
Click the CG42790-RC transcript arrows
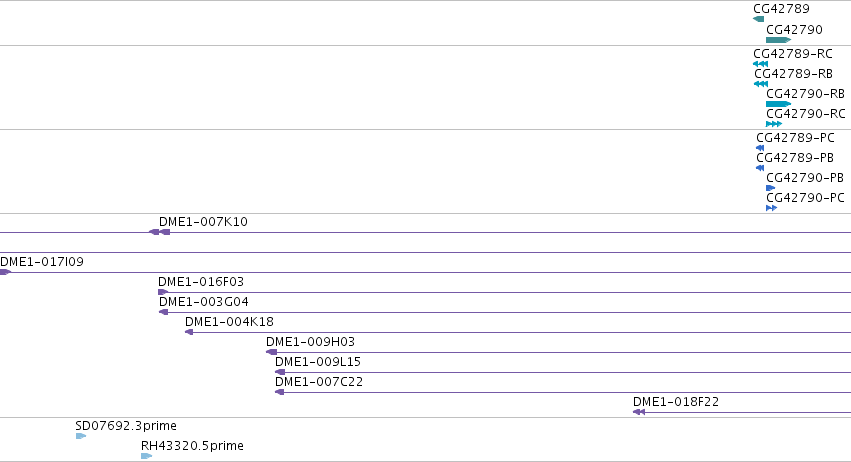tap(774, 124)
